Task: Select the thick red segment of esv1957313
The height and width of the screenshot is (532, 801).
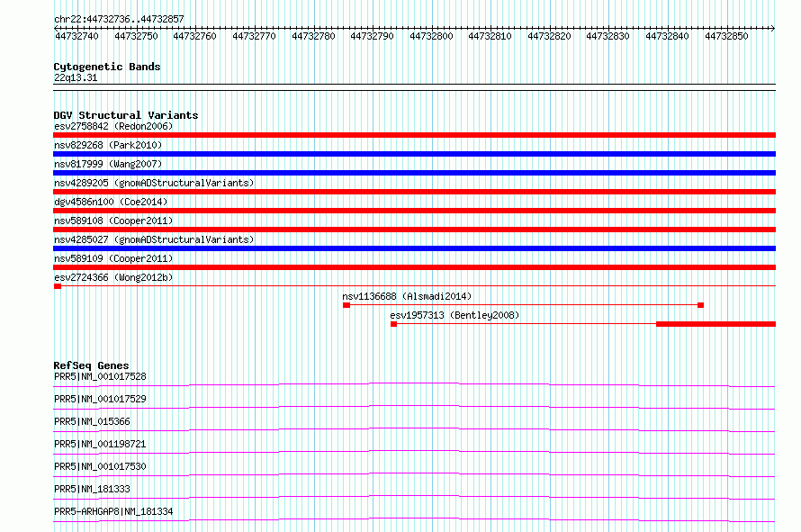Action: tap(716, 324)
